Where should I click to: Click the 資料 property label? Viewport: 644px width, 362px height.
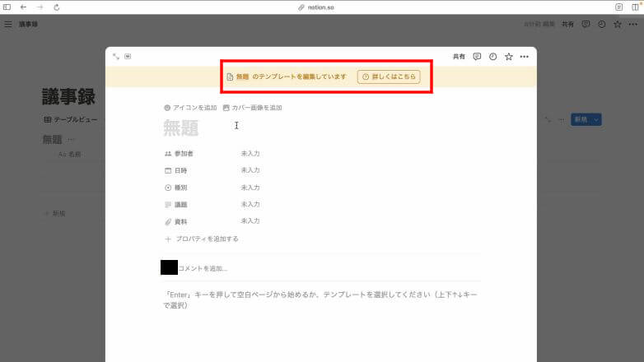point(175,221)
